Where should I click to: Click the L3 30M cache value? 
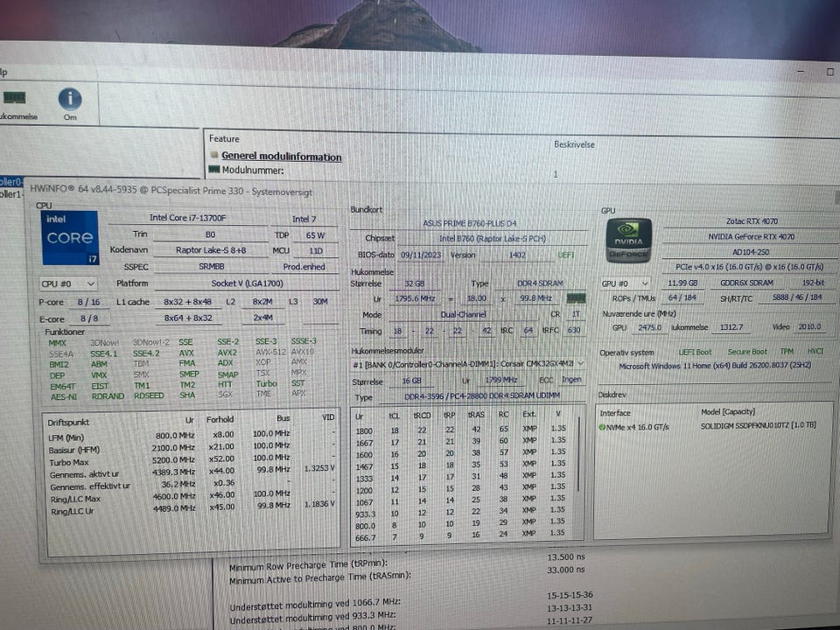click(x=320, y=302)
